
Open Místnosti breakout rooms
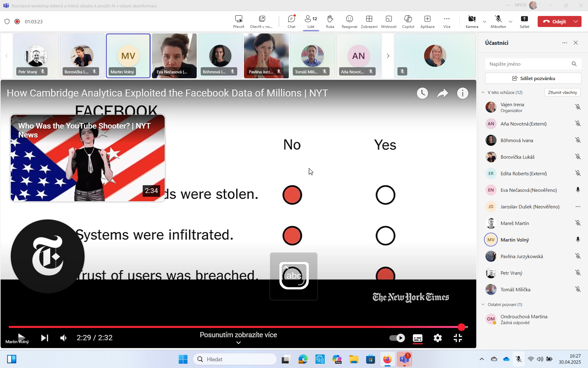pyautogui.click(x=389, y=21)
